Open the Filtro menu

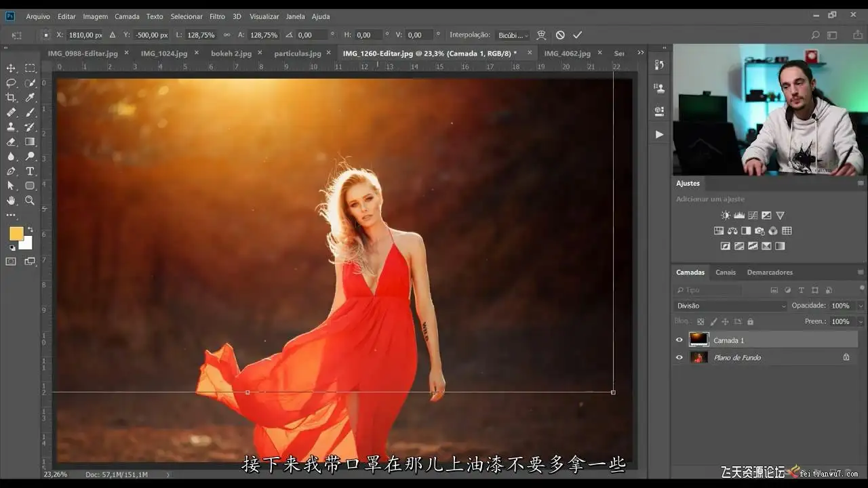tap(217, 16)
